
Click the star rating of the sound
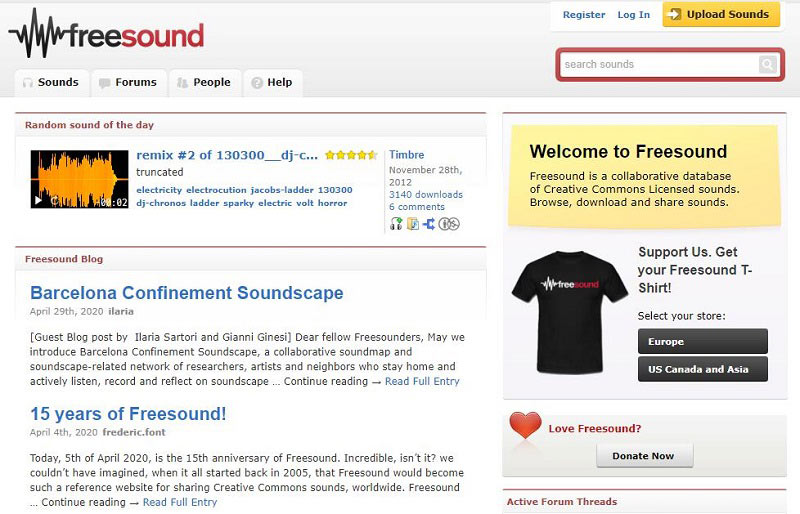[x=351, y=155]
